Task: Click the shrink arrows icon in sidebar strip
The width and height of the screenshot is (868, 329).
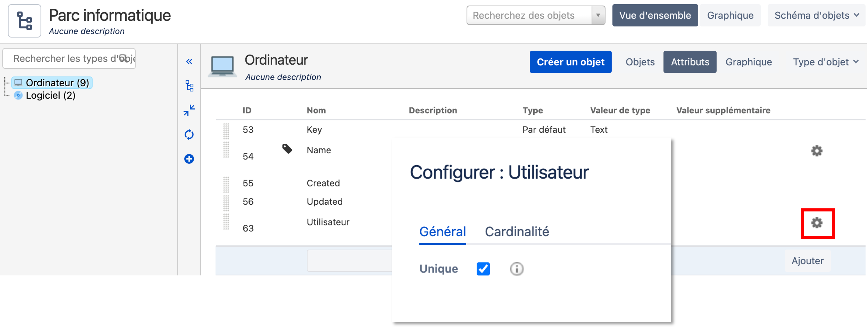Action: [x=189, y=110]
